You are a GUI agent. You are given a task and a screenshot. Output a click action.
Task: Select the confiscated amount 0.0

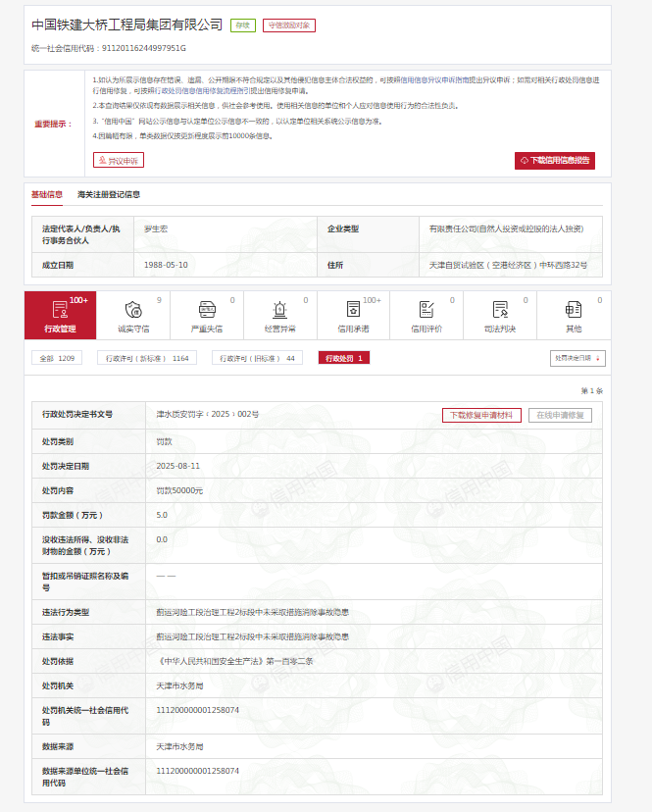(162, 539)
